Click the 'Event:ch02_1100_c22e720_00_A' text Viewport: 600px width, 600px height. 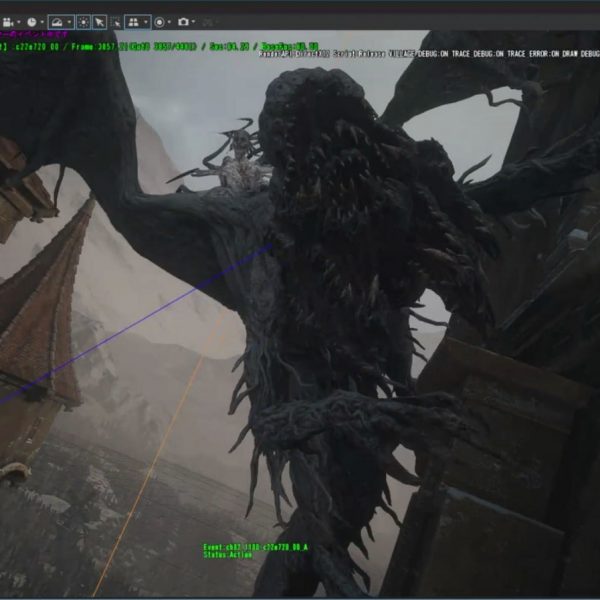coord(256,547)
